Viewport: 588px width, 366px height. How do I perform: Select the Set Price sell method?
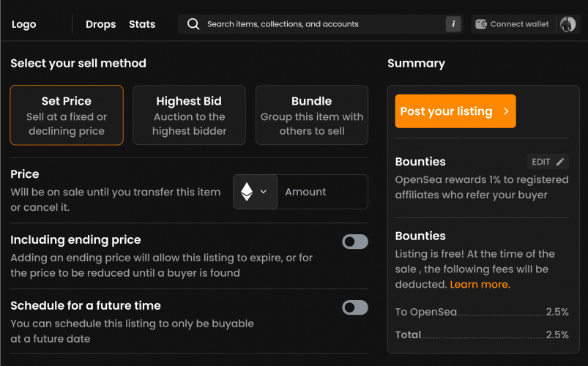67,115
